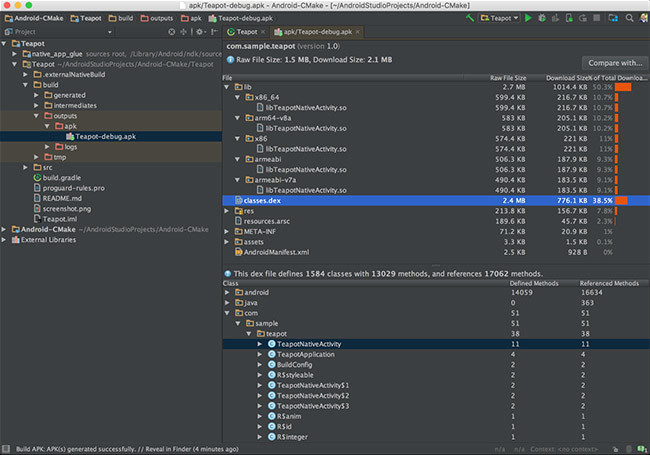Click the Referenced Methods column header
This screenshot has height=455, width=650.
tap(609, 283)
